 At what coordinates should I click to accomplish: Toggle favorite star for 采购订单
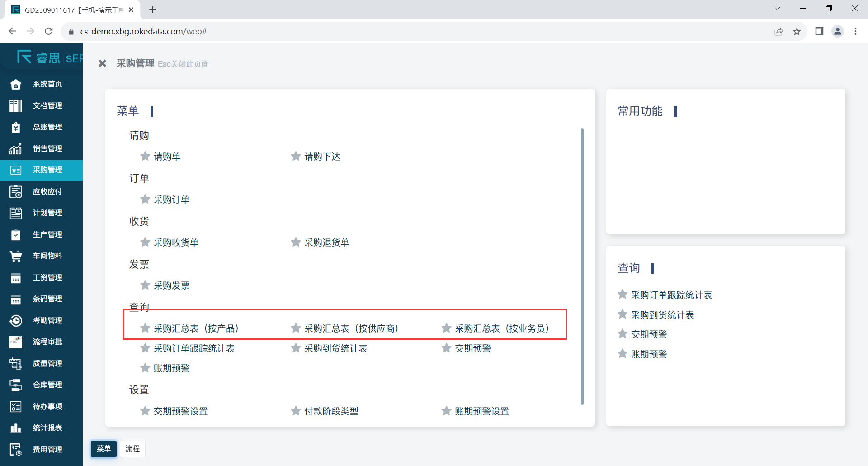point(145,200)
